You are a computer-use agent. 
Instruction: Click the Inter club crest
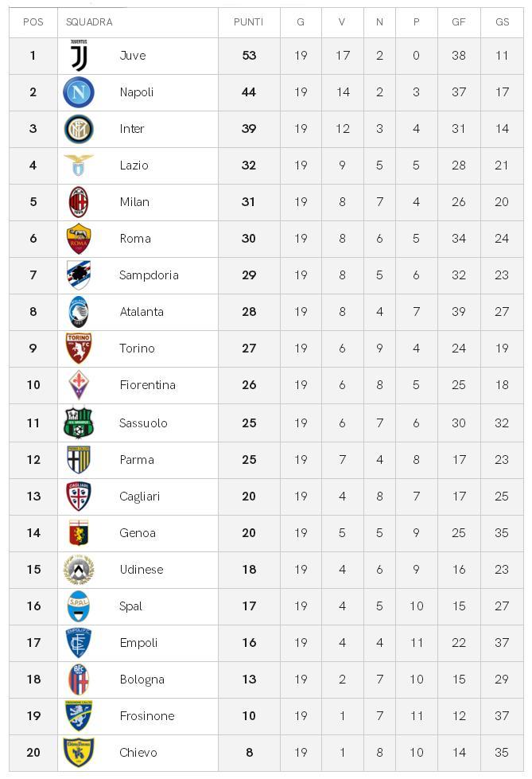click(x=79, y=129)
